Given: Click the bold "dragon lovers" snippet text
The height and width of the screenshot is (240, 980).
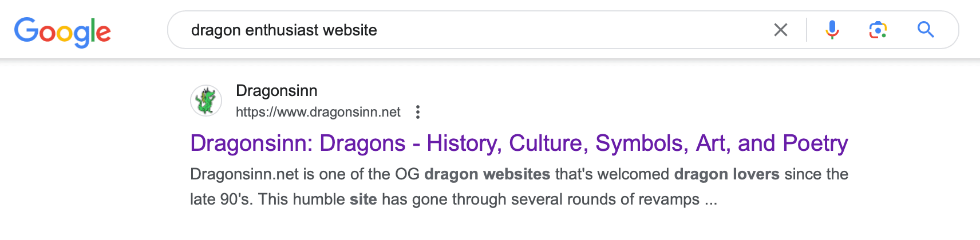Looking at the screenshot, I should (726, 174).
